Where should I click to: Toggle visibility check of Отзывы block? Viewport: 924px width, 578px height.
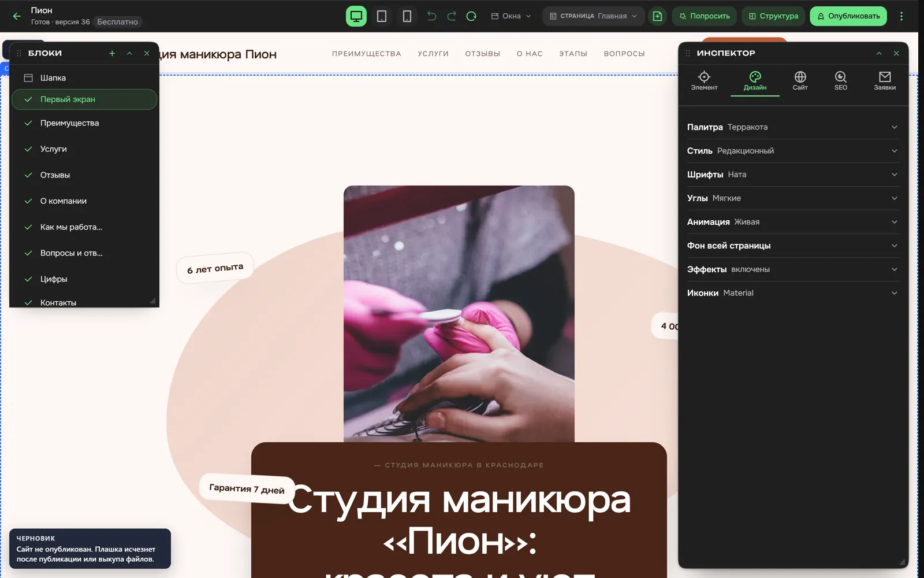click(x=28, y=175)
